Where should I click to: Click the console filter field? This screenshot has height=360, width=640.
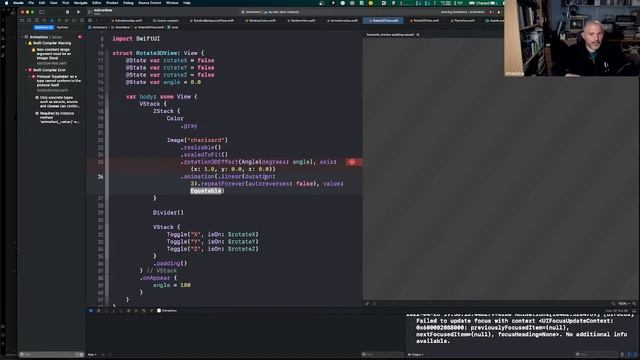597,355
